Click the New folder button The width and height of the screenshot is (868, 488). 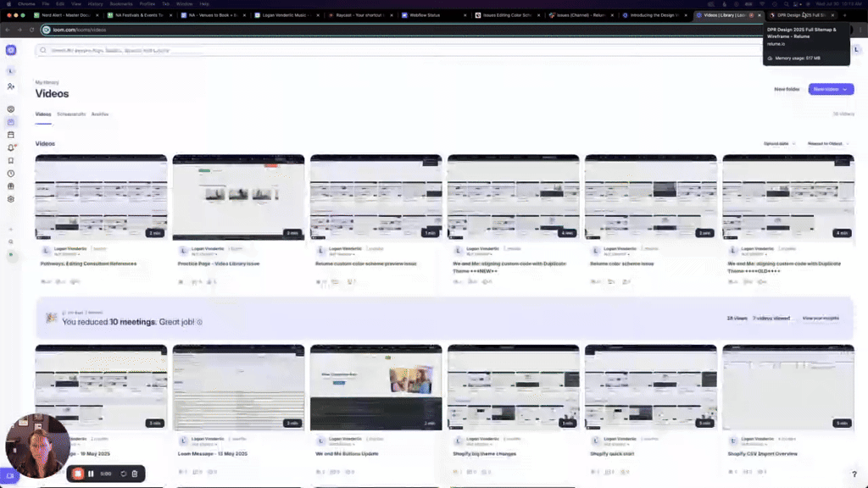(787, 89)
